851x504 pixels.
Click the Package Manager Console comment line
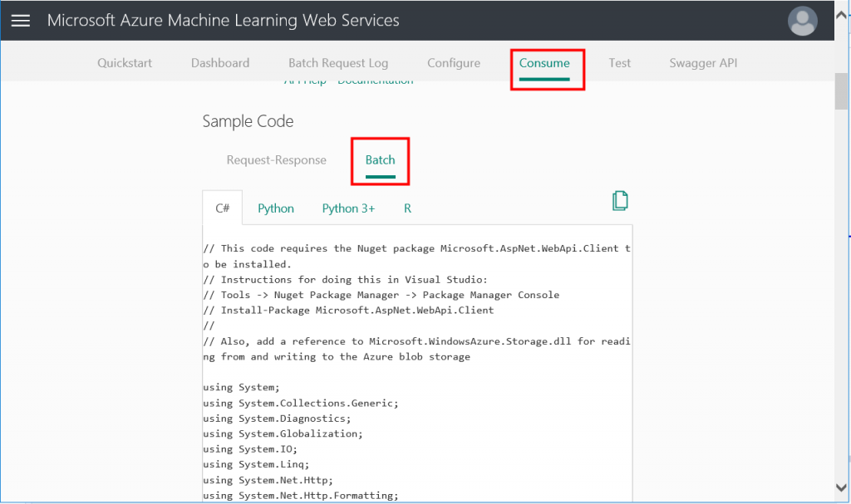(x=381, y=295)
